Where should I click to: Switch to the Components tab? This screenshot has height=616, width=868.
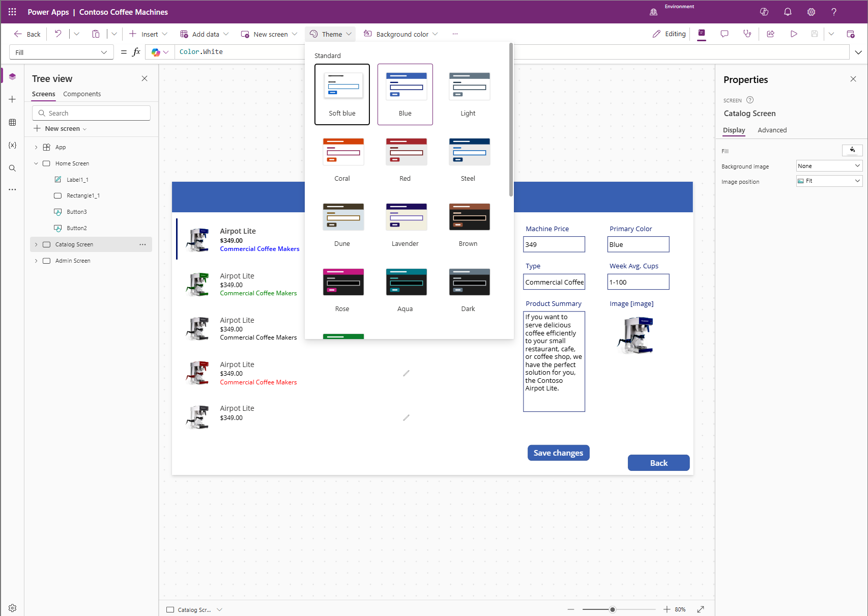82,94
